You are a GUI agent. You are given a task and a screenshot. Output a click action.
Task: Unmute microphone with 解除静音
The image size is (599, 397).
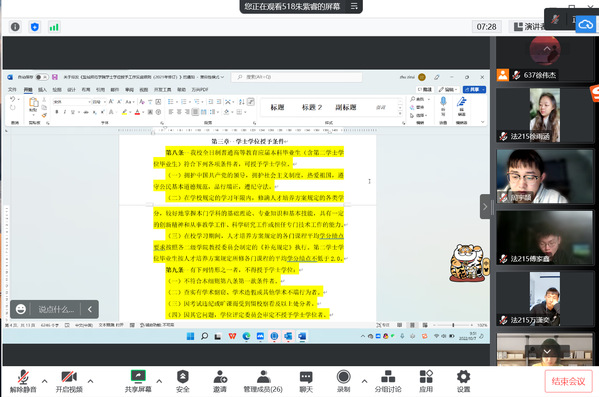23,381
